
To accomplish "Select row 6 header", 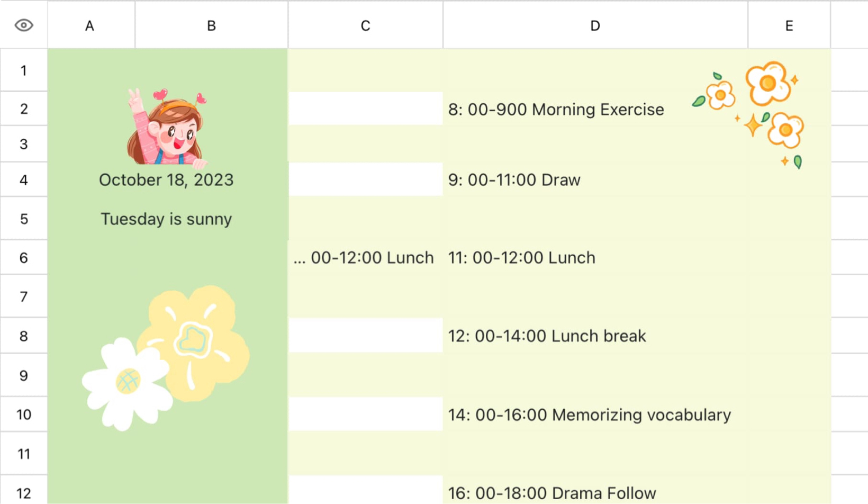I will 24,258.
